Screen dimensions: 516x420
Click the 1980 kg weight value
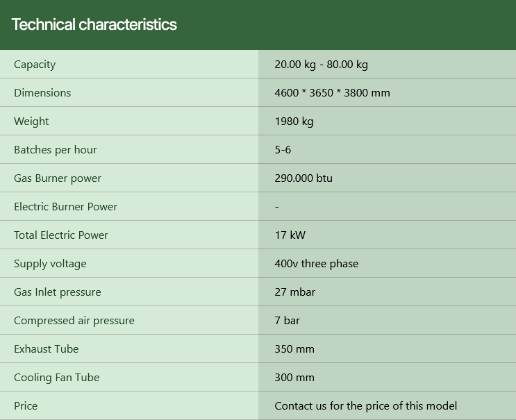[x=294, y=121]
